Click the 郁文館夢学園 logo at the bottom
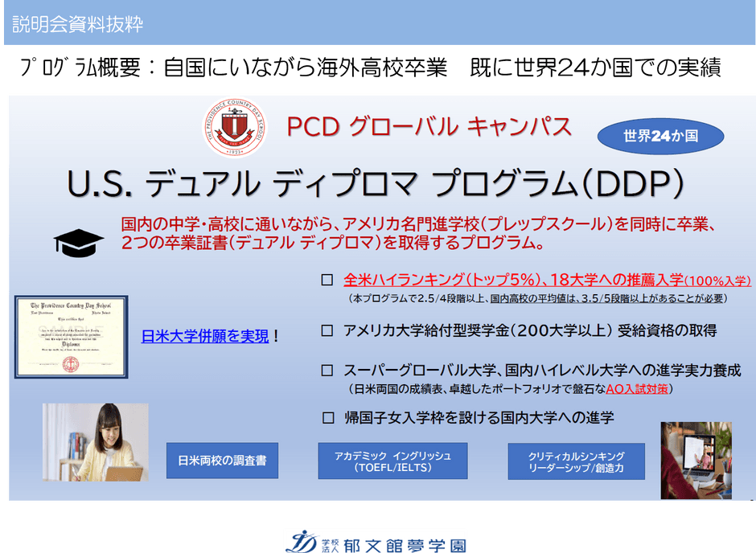Screen dimensions: 756x553 pos(376,543)
